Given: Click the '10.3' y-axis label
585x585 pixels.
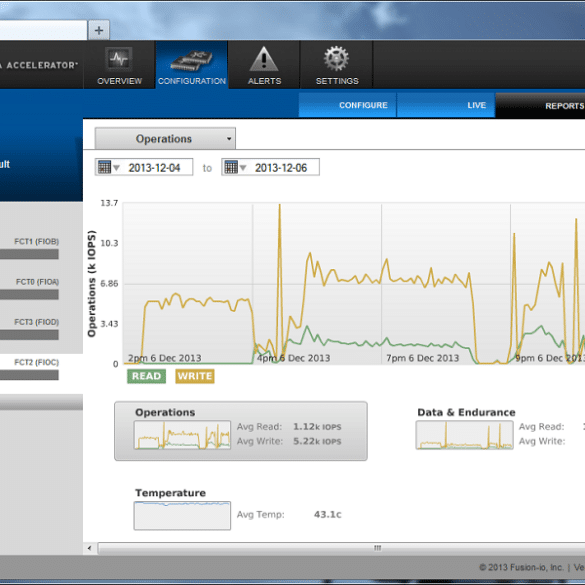Looking at the screenshot, I should click(x=109, y=243).
